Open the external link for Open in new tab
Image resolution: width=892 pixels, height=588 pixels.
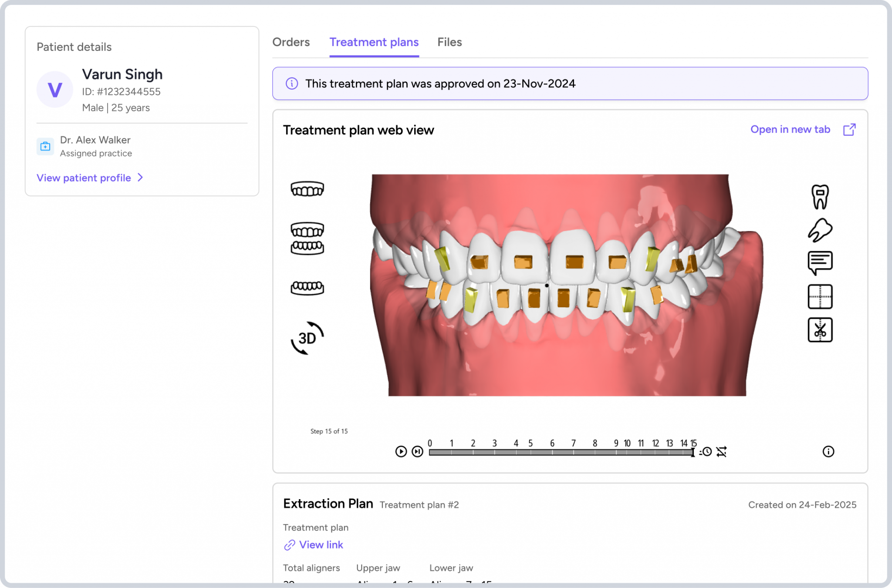click(x=849, y=129)
